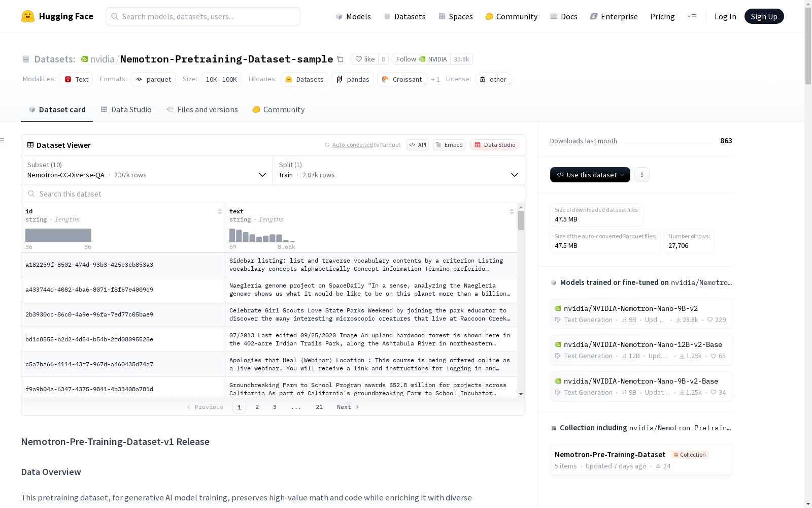Click the Datasets library tag
812x508 pixels.
coord(304,79)
